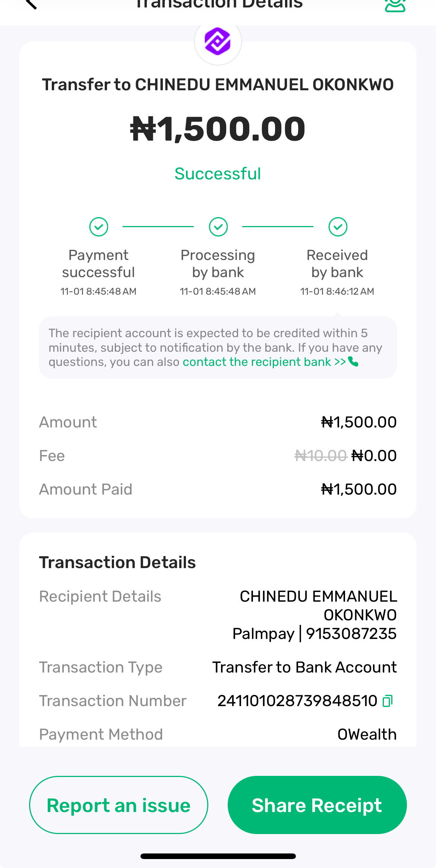
Task: Tap the Transfer to CHINEDU EMMANUEL OKONKWO title
Action: [x=218, y=85]
